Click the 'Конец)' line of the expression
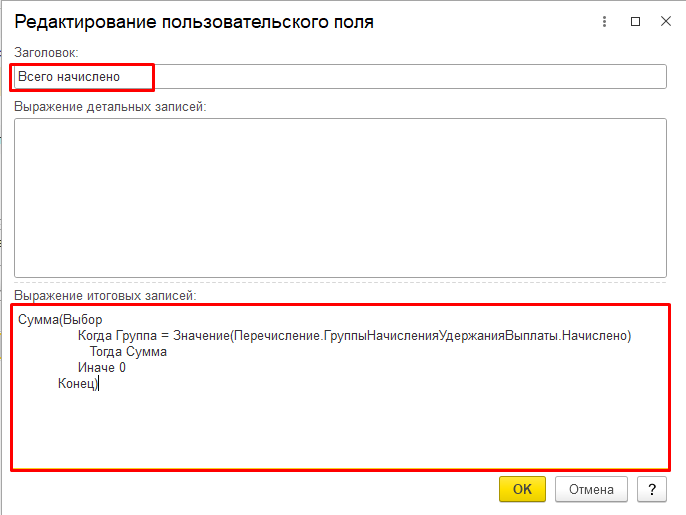Screen dimensions: 686x515 point(78,384)
